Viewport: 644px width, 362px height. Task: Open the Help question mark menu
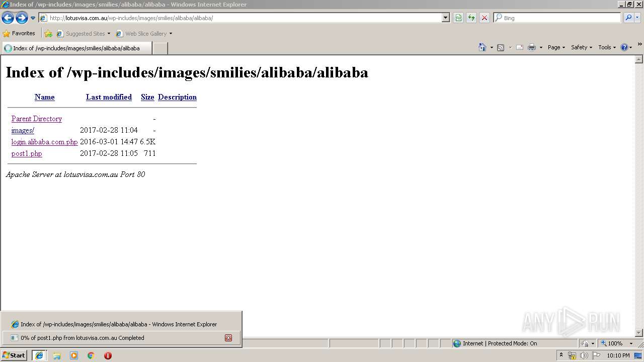tap(626, 47)
